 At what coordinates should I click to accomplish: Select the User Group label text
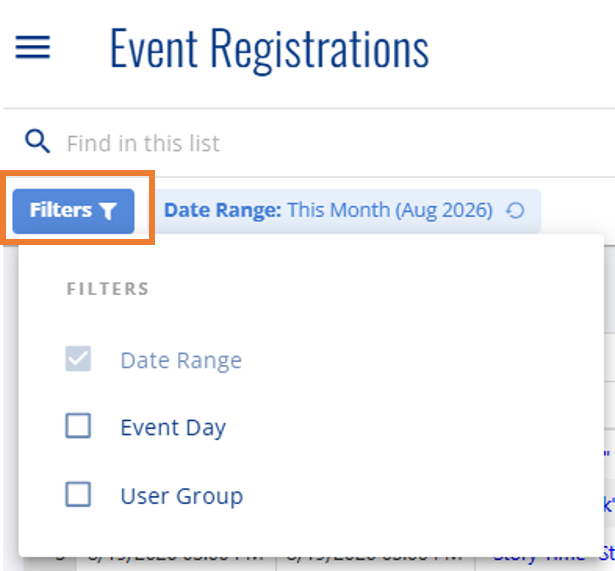(x=182, y=496)
